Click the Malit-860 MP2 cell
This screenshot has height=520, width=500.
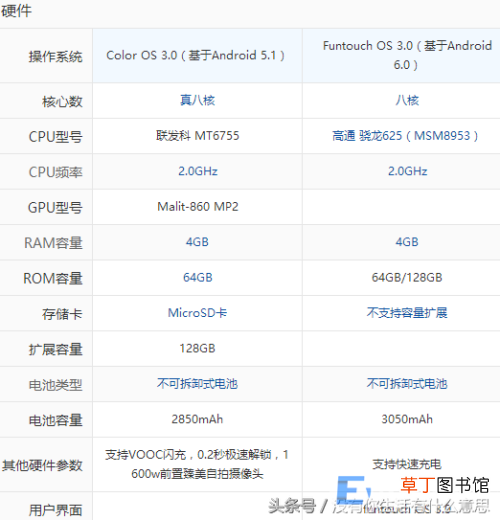click(x=198, y=206)
